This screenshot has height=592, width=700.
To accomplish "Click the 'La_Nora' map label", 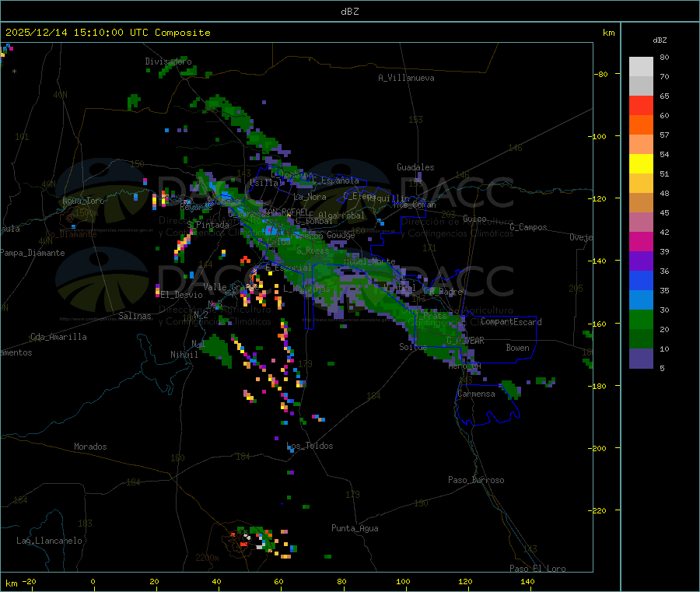I will (x=310, y=197).
